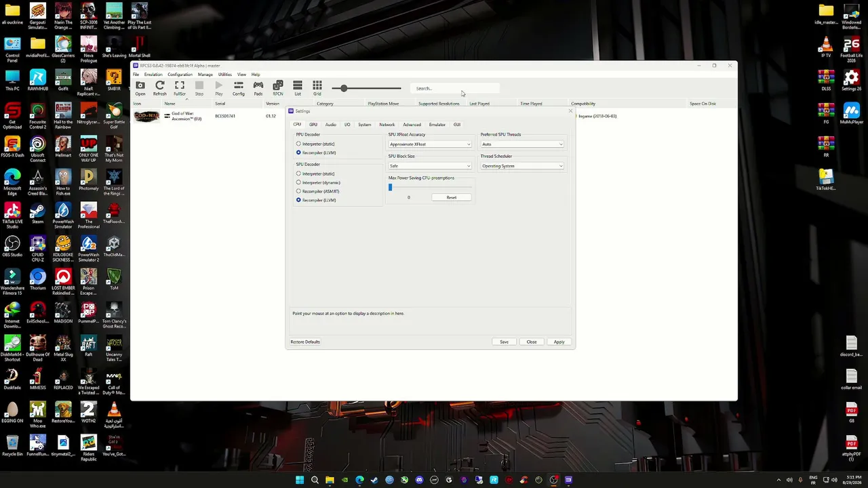Switch to the GPU settings tab

click(x=313, y=125)
